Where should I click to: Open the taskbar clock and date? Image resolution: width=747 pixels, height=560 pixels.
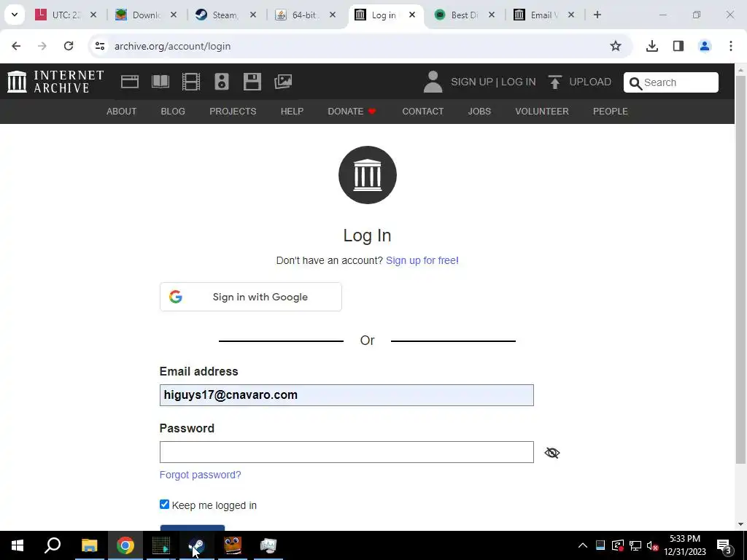[x=684, y=545]
